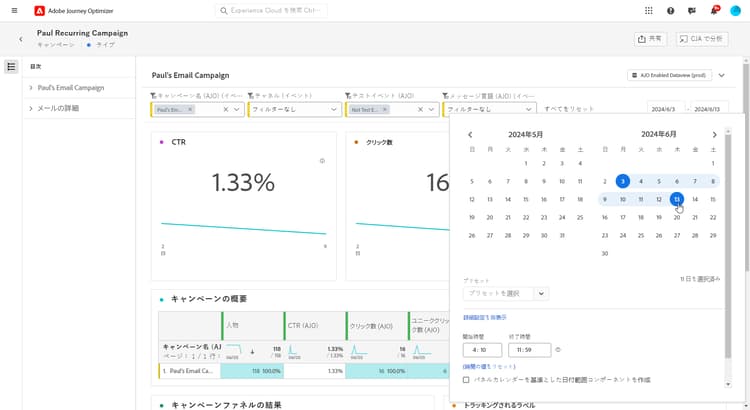Click the start time input field
This screenshot has width=750, height=410.
coord(482,350)
